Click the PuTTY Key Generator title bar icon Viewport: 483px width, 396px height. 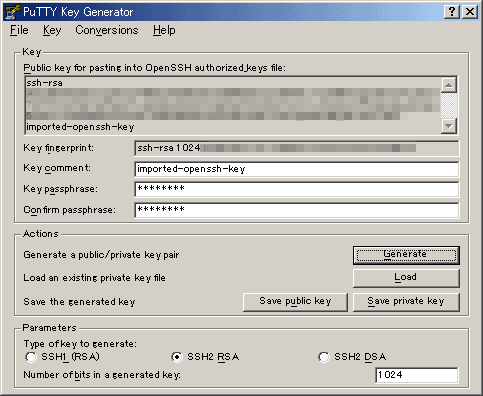(13, 12)
